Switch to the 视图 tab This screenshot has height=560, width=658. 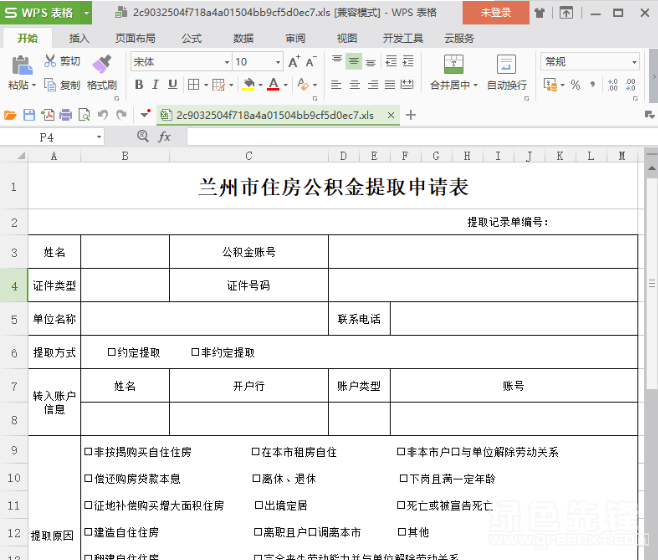(347, 39)
